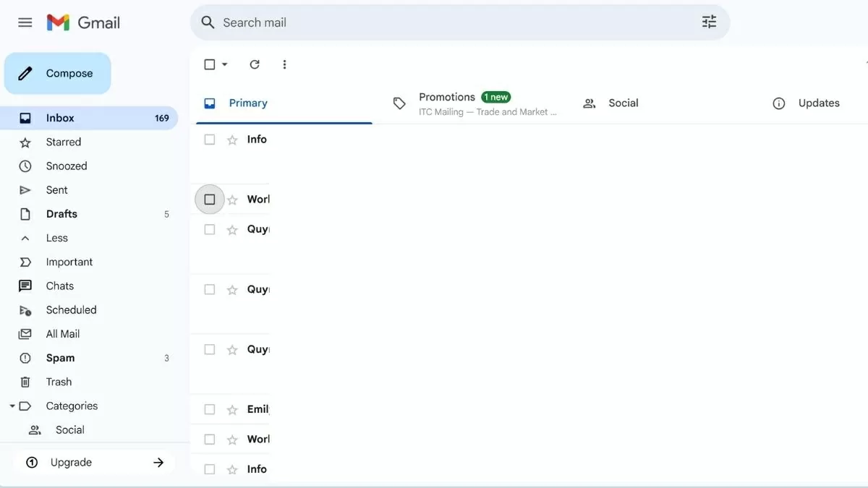Open the main menu hamburger icon
The width and height of the screenshot is (868, 488).
25,22
